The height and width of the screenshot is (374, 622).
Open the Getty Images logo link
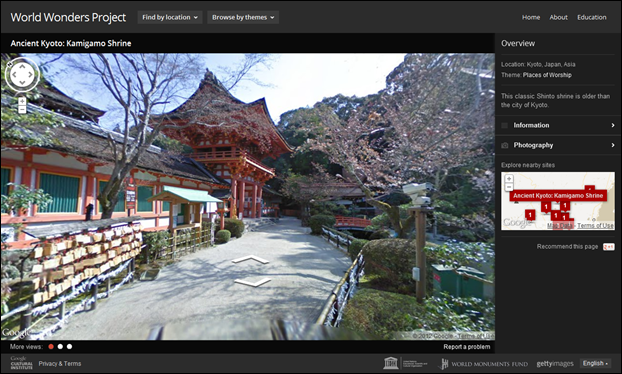pos(555,364)
